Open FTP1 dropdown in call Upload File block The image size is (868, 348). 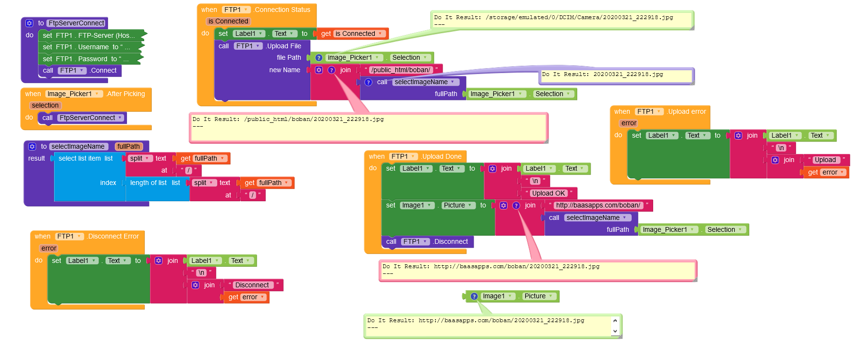[x=248, y=46]
